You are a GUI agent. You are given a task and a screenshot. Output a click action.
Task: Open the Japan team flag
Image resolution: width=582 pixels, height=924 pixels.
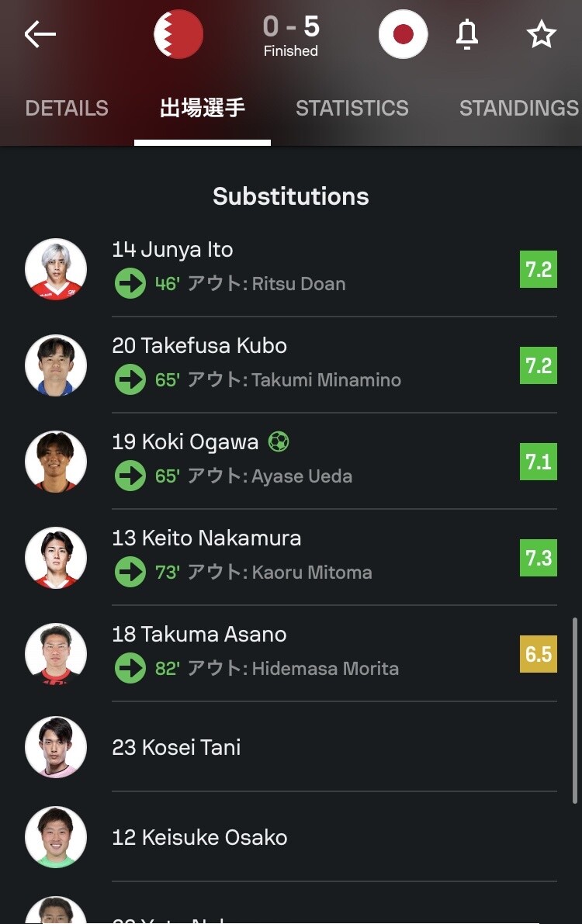click(403, 34)
